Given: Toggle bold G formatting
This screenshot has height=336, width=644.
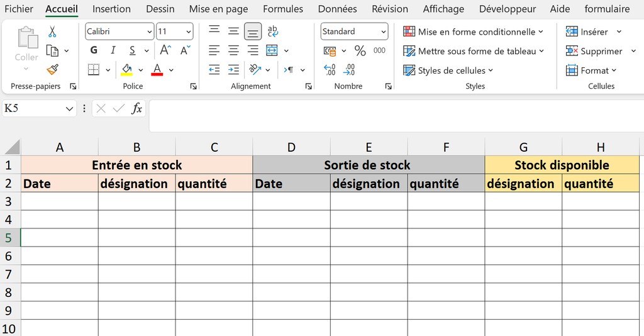Looking at the screenshot, I should coord(94,50).
